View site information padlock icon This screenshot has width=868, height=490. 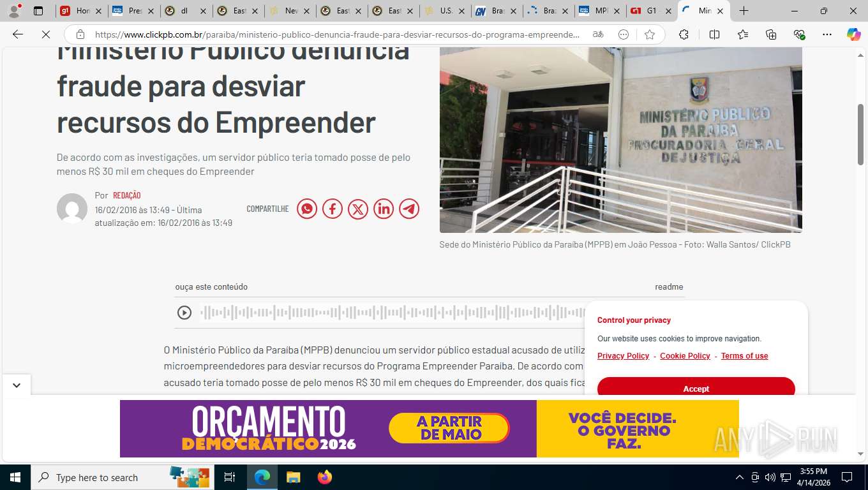(x=80, y=34)
